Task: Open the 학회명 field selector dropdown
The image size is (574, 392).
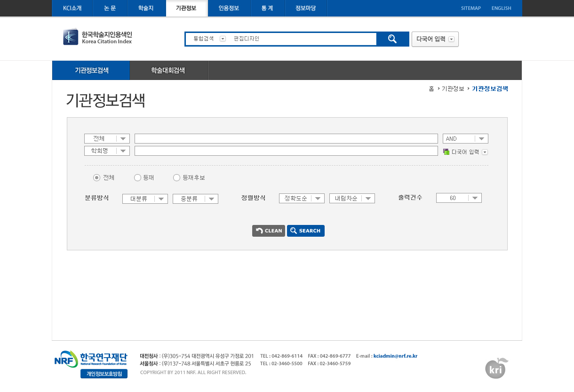Action: (x=107, y=151)
